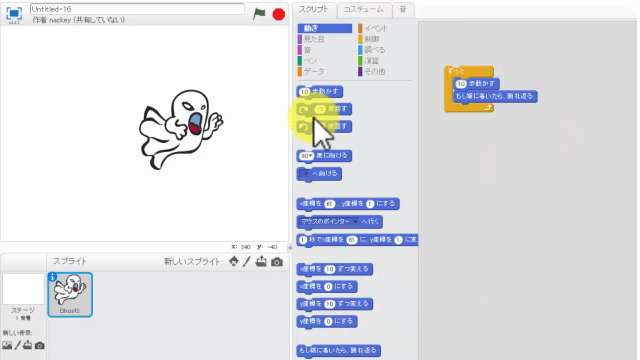Click the green flag to start
The width and height of the screenshot is (640, 360).
coord(259,13)
